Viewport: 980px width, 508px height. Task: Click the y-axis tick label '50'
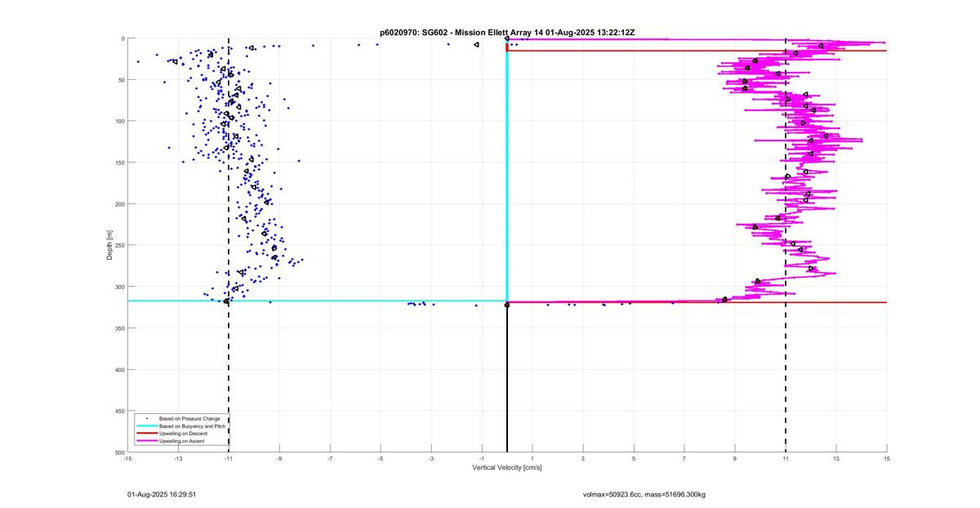(x=121, y=80)
